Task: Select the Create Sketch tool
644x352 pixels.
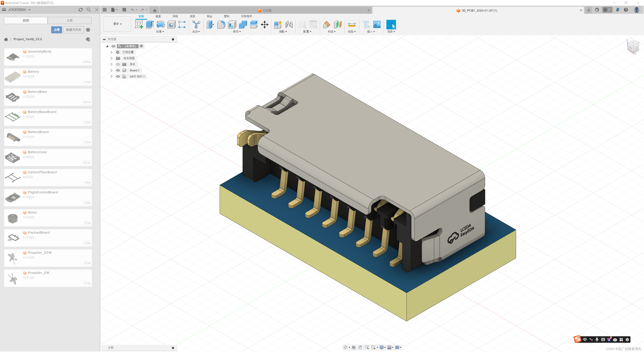Action: pos(139,24)
